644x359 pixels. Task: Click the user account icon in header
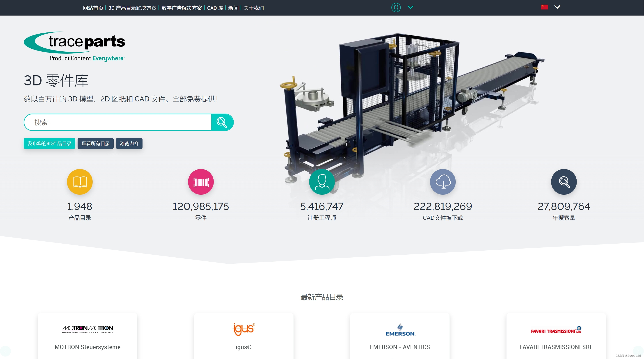tap(396, 7)
